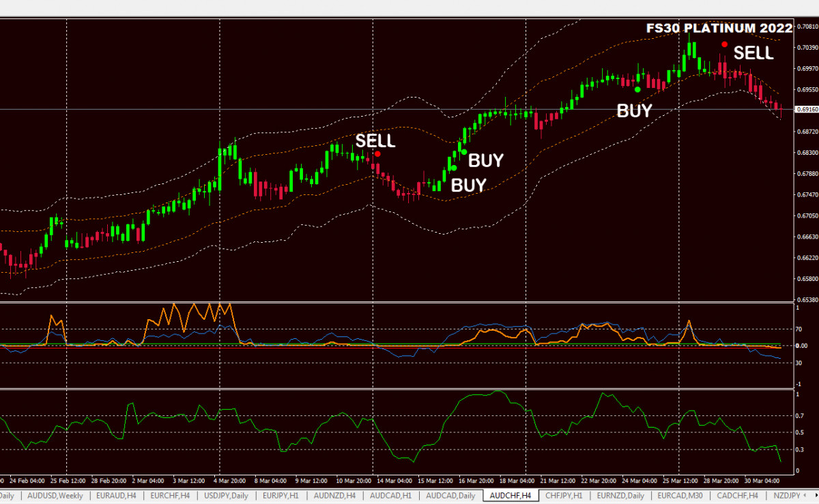Select the AUDCAD,Daily chart tab
This screenshot has width=819, height=504.
(x=451, y=495)
